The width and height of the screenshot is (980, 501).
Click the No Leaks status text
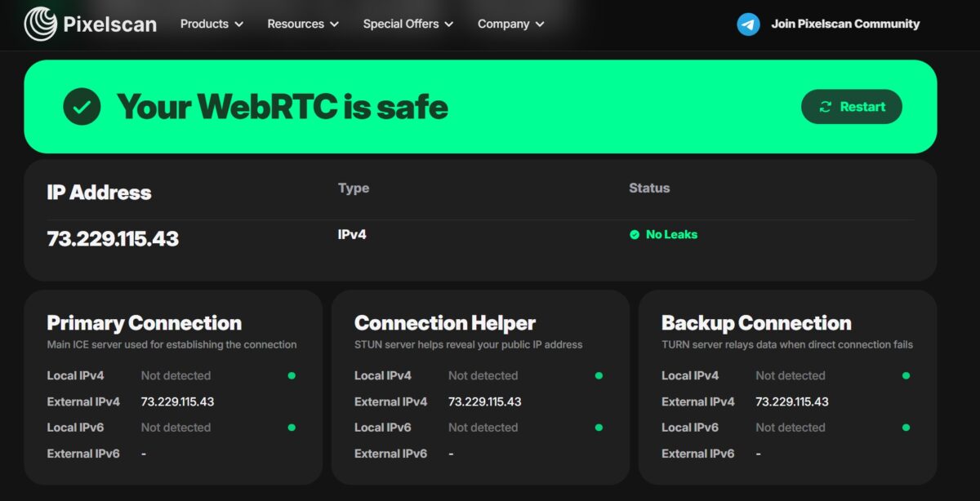[671, 234]
